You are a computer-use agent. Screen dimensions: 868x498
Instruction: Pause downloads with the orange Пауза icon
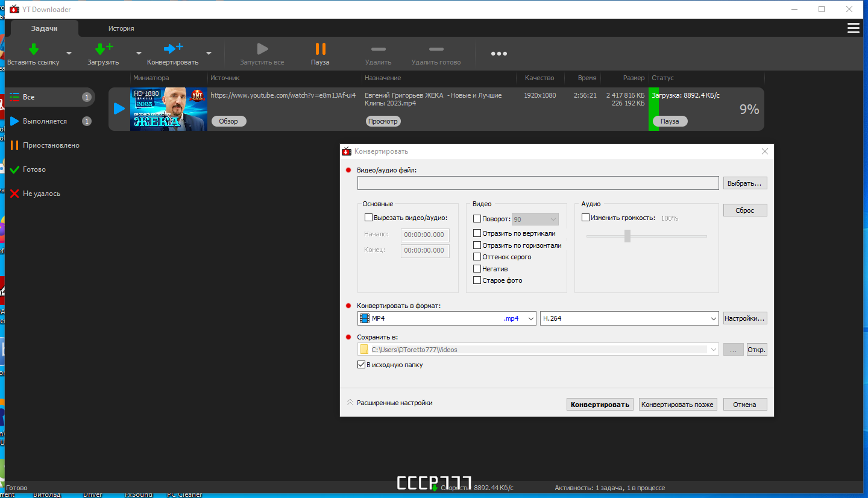tap(321, 49)
